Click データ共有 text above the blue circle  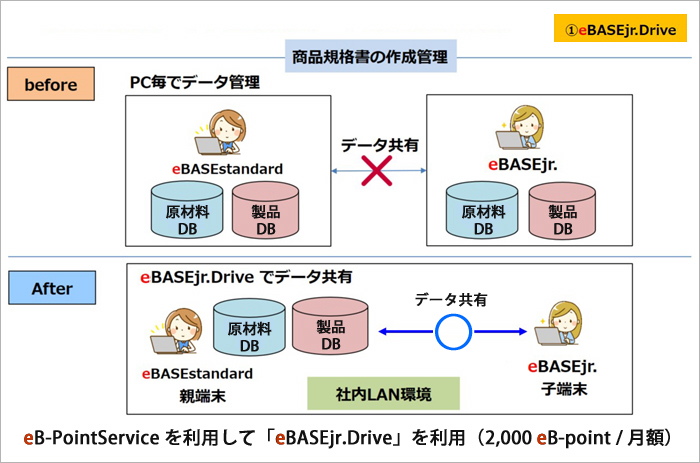coord(451,300)
